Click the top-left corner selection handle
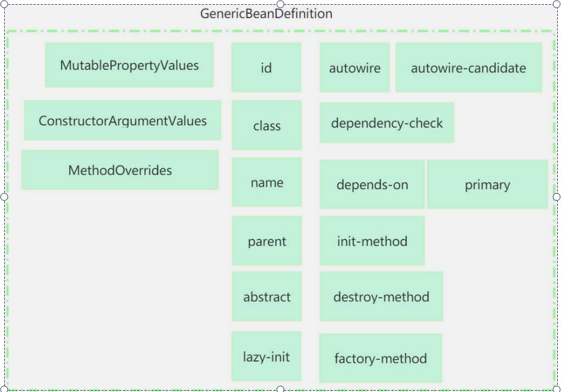562x392 pixels. pyautogui.click(x=4, y=4)
